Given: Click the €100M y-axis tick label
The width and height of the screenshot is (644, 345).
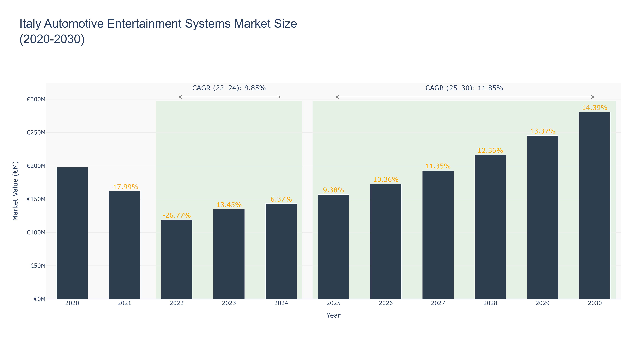Looking at the screenshot, I should coord(36,232).
